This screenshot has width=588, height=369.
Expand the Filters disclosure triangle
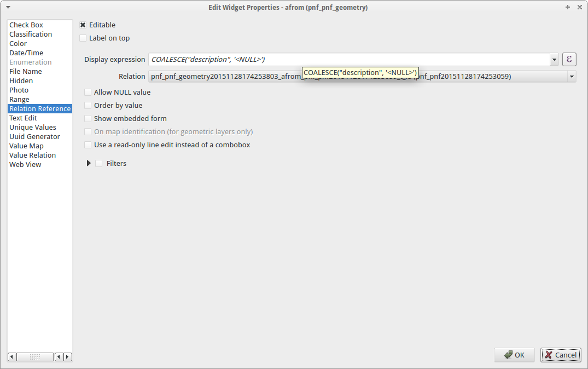point(89,163)
